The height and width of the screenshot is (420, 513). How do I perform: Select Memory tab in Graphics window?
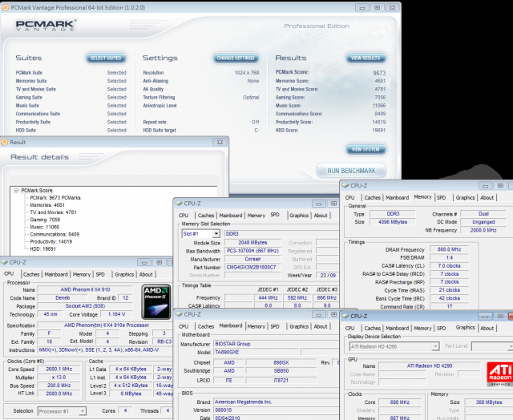tap(422, 328)
